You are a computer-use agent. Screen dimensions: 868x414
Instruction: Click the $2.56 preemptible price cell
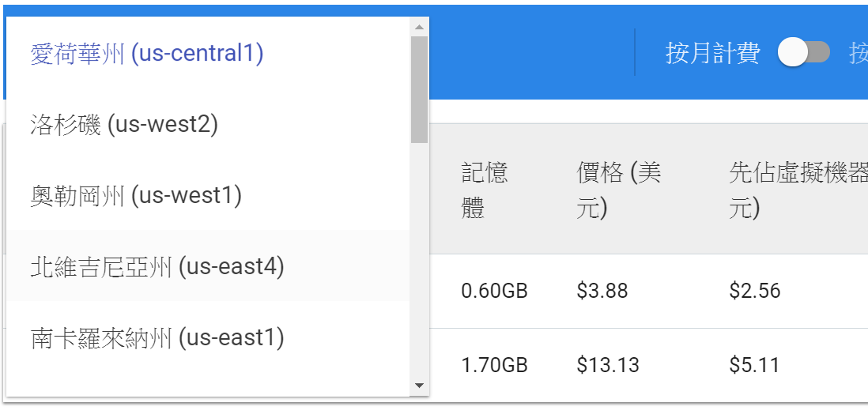tap(755, 291)
